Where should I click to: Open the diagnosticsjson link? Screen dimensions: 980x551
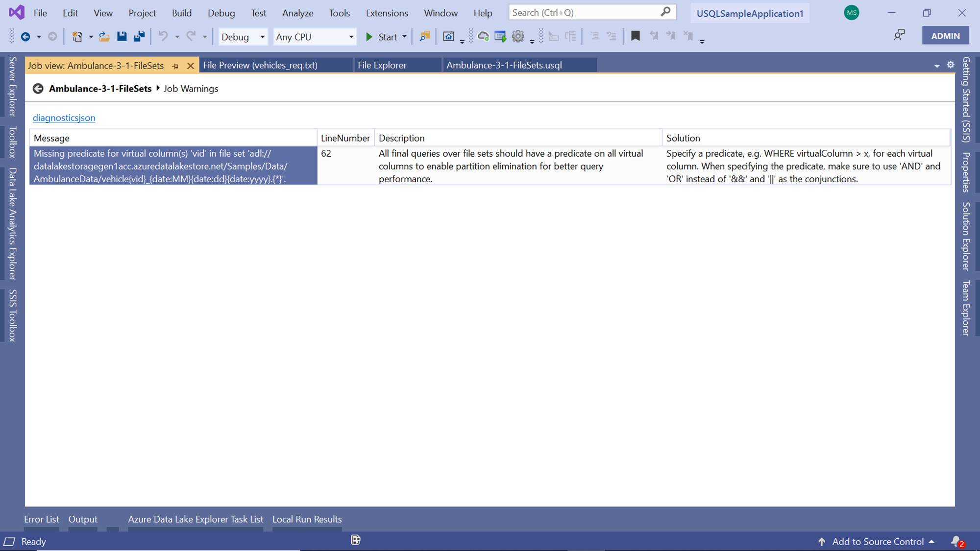click(x=64, y=118)
